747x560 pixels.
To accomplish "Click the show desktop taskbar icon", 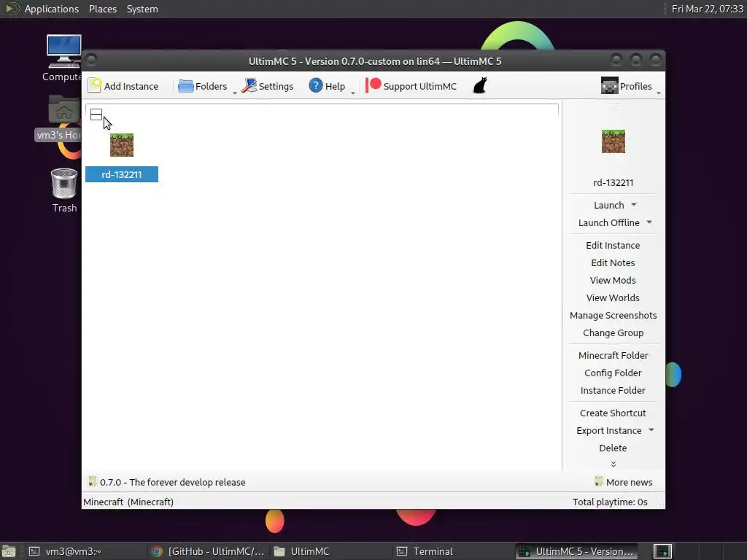I will tap(9, 551).
